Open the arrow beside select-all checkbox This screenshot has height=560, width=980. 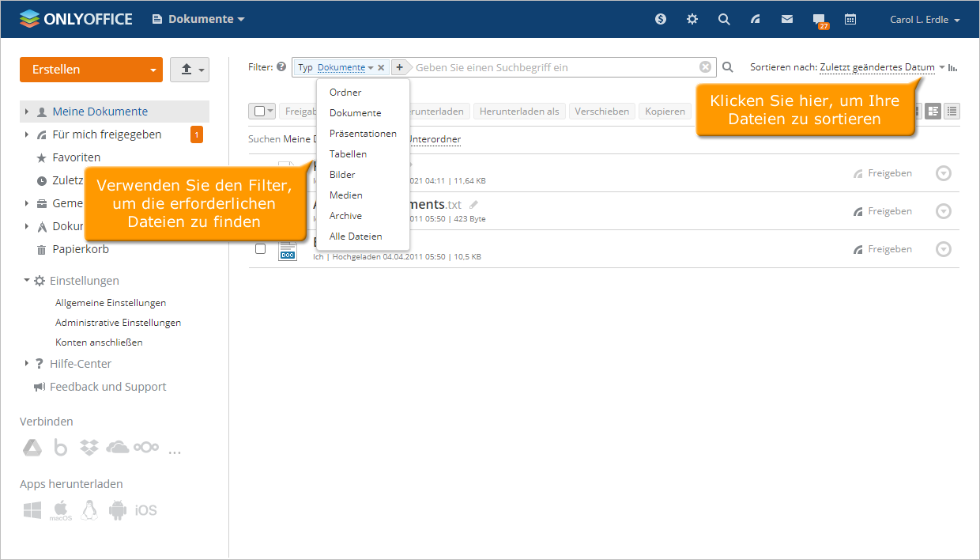click(x=270, y=112)
